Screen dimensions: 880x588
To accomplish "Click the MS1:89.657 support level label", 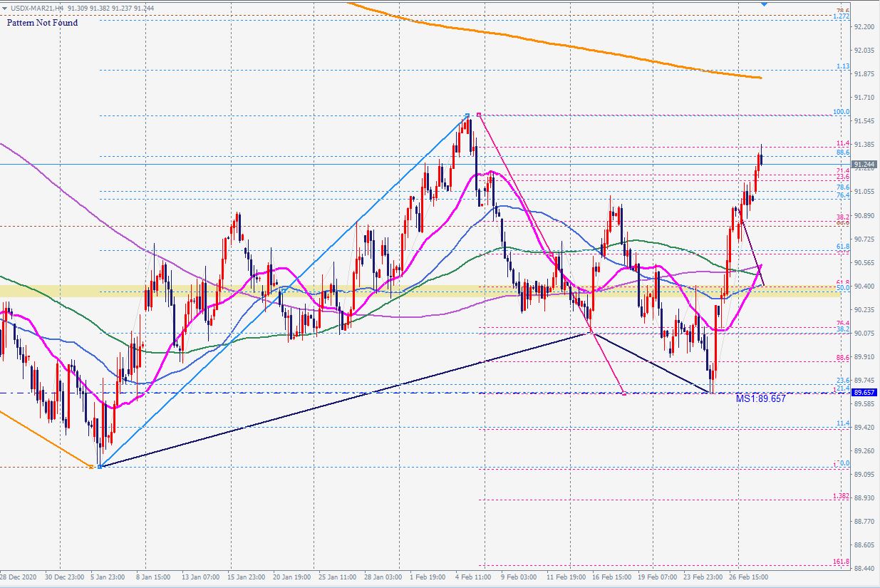I will click(x=760, y=399).
